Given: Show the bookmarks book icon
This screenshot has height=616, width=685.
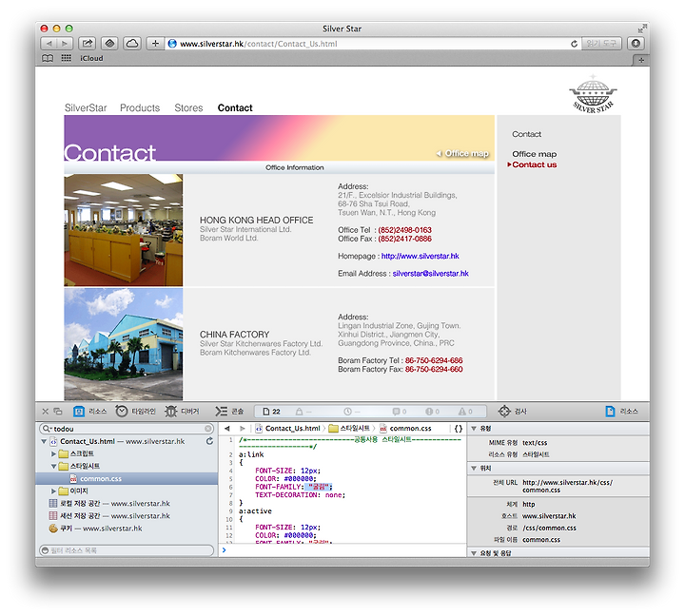Looking at the screenshot, I should (x=48, y=58).
